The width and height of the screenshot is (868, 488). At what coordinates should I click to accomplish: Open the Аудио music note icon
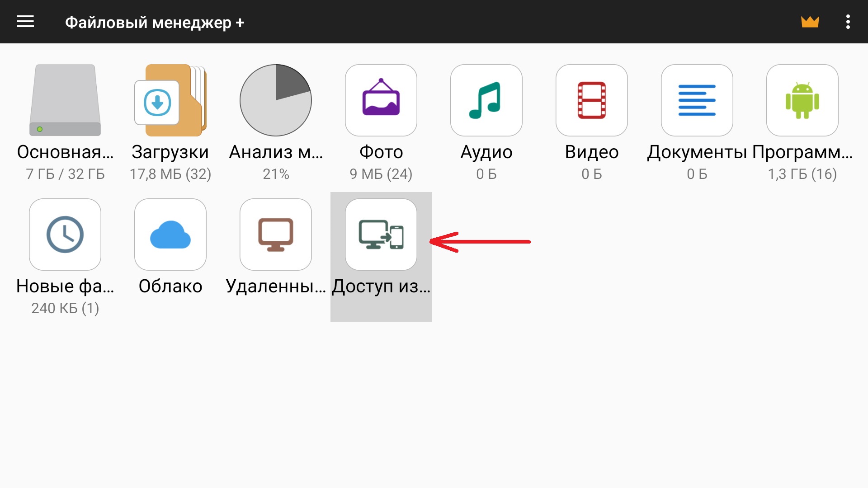click(486, 100)
